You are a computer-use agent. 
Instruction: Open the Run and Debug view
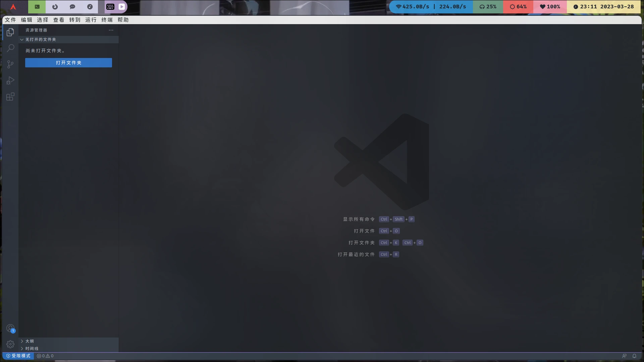point(10,80)
